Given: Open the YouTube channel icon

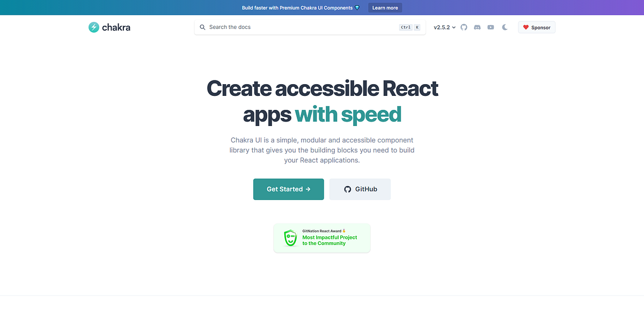Looking at the screenshot, I should (491, 27).
